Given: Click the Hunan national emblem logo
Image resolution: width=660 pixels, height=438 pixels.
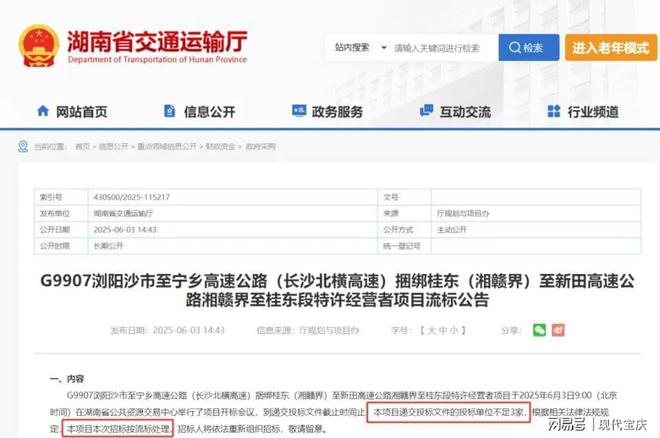Looking at the screenshot, I should [38, 45].
